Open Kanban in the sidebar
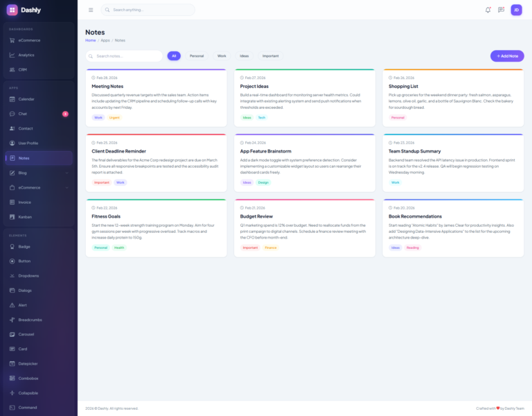This screenshot has width=532, height=416. tap(25, 217)
